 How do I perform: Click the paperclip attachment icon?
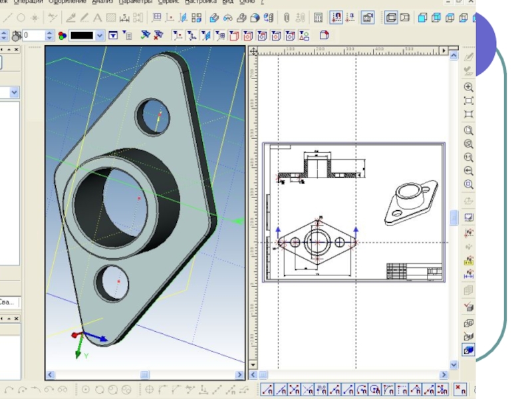point(287,18)
